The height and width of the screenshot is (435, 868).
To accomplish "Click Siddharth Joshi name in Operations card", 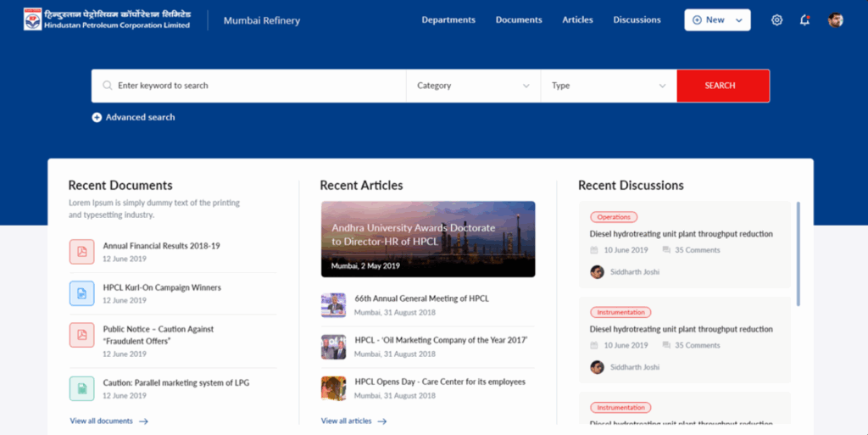I will point(634,271).
